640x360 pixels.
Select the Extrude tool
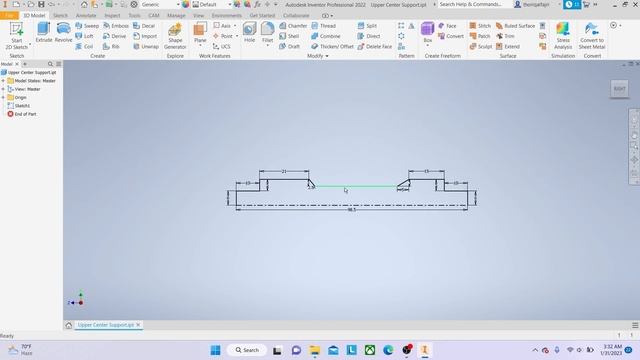(x=44, y=33)
